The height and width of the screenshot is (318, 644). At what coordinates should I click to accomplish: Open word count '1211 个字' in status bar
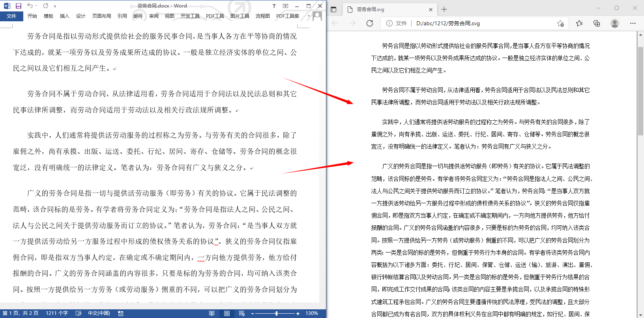tap(57, 313)
